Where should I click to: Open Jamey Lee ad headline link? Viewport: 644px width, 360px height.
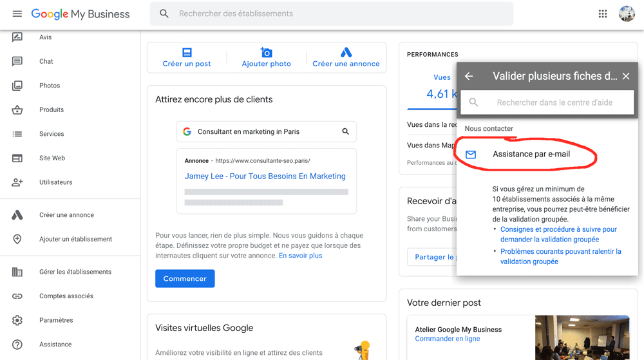click(x=265, y=176)
